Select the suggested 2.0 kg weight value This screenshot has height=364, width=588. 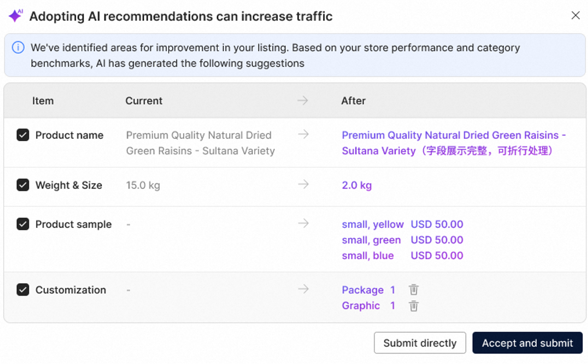(x=357, y=185)
